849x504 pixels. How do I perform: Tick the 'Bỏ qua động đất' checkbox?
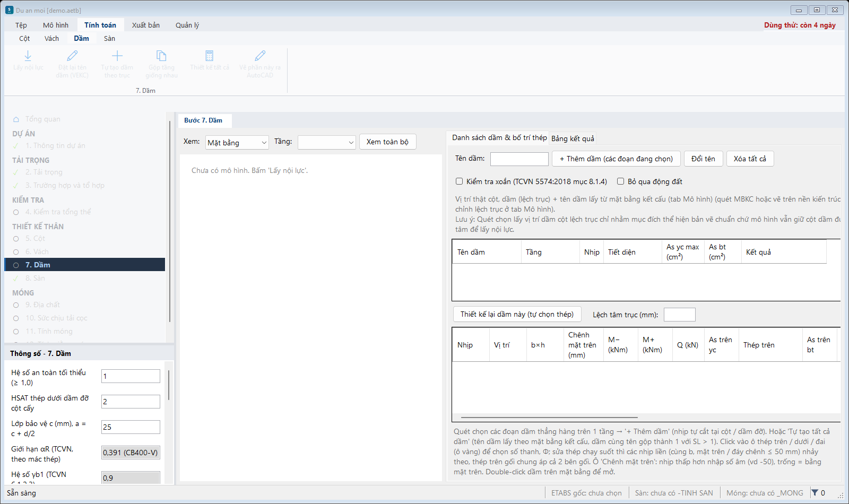pos(620,181)
